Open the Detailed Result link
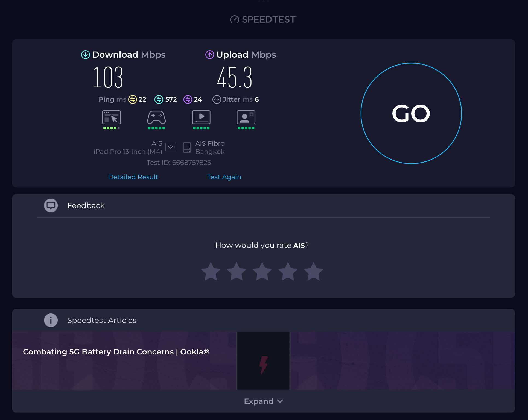 click(x=133, y=177)
